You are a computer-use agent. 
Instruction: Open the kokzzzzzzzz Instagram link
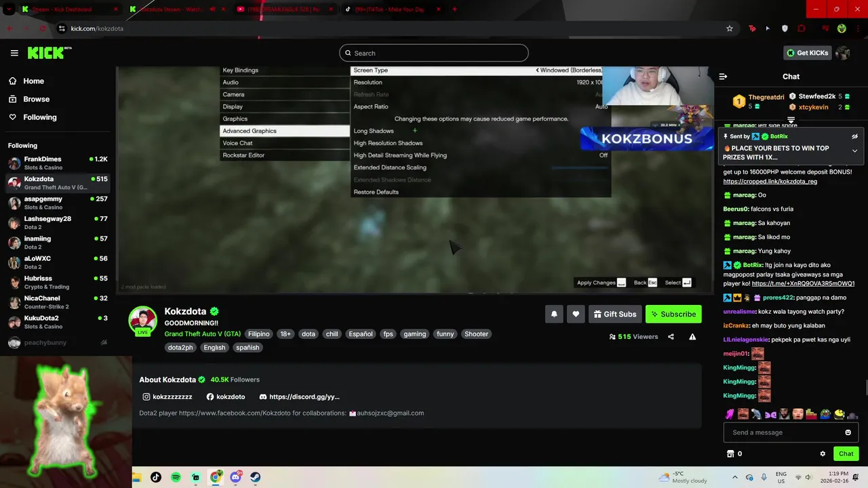pyautogui.click(x=167, y=396)
